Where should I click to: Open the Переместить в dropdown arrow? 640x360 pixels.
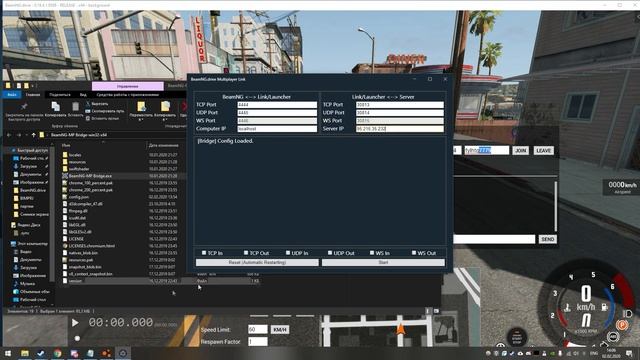(141, 120)
